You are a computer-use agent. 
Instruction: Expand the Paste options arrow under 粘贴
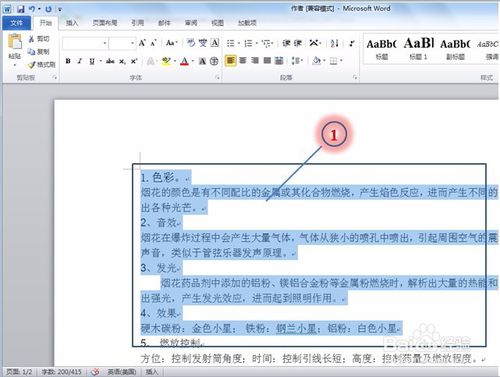(15, 65)
